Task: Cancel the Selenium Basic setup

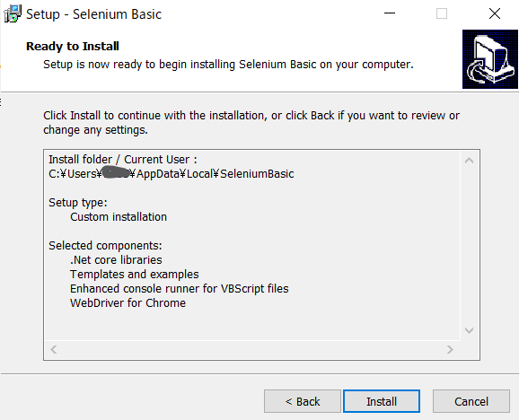Action: coord(471,401)
